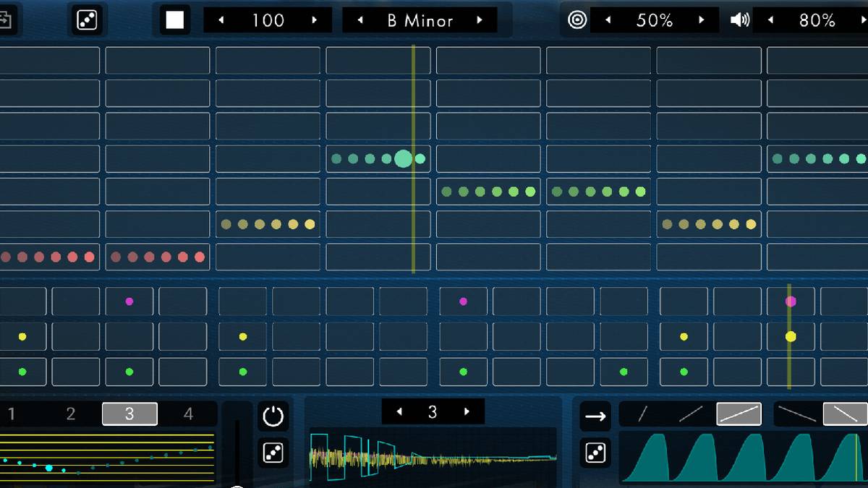Click the target swing icon before the 50% value
Viewport: 868px width, 488px height.
pos(576,20)
